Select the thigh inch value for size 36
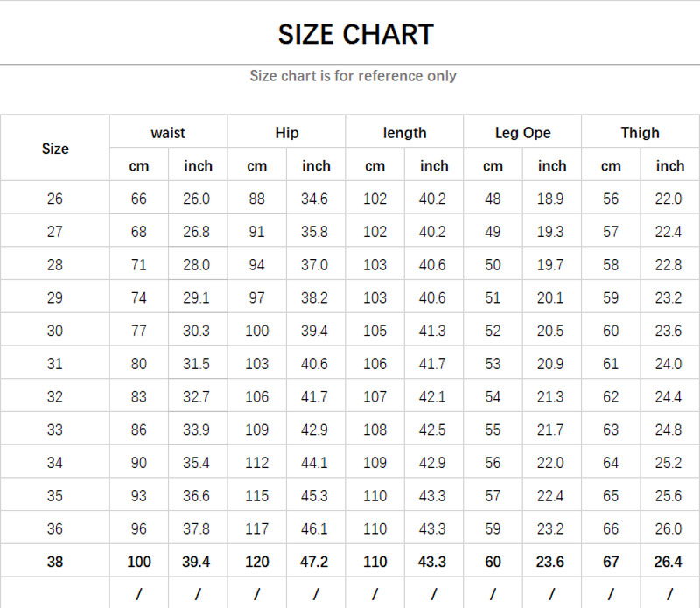This screenshot has height=608, width=700. click(668, 529)
